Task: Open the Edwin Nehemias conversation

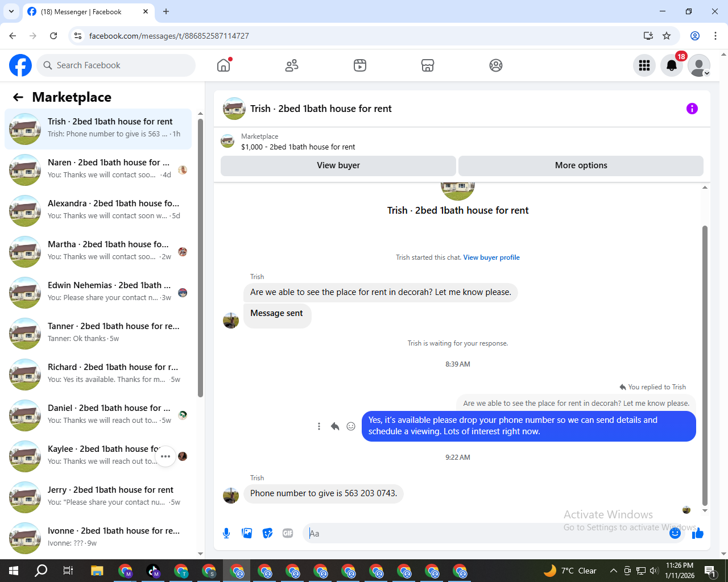Action: (98, 293)
